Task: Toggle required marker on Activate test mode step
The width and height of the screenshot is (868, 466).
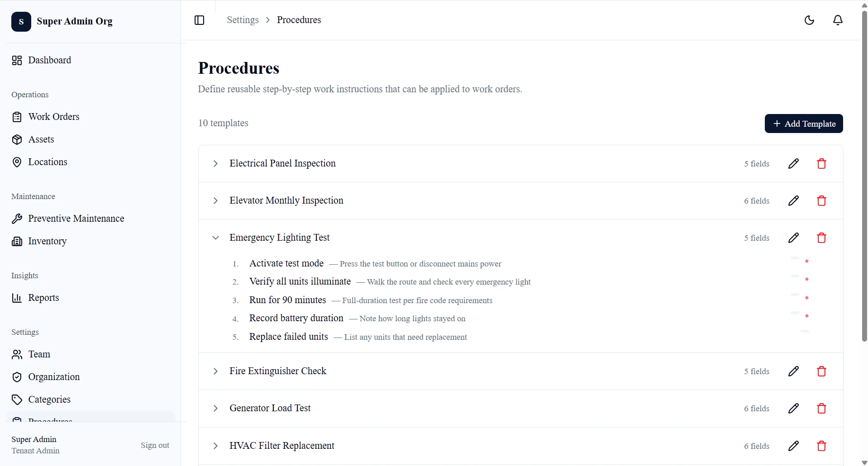Action: 807,262
